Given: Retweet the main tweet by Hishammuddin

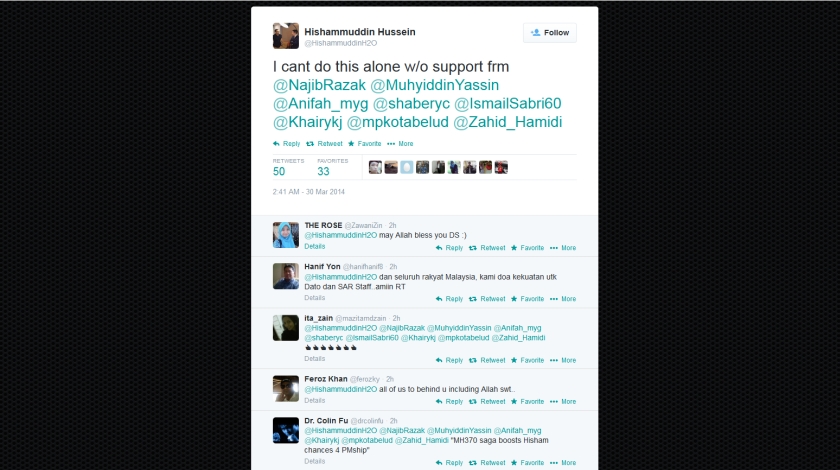Looking at the screenshot, I should [x=324, y=144].
